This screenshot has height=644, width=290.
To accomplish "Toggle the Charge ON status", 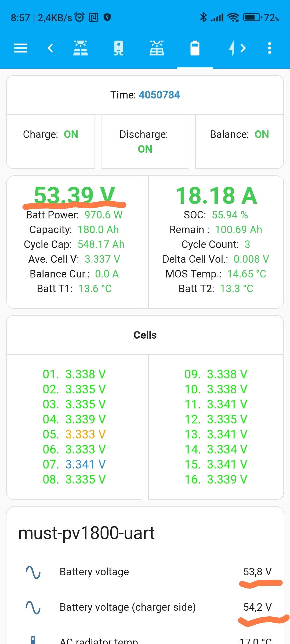I will [x=71, y=134].
